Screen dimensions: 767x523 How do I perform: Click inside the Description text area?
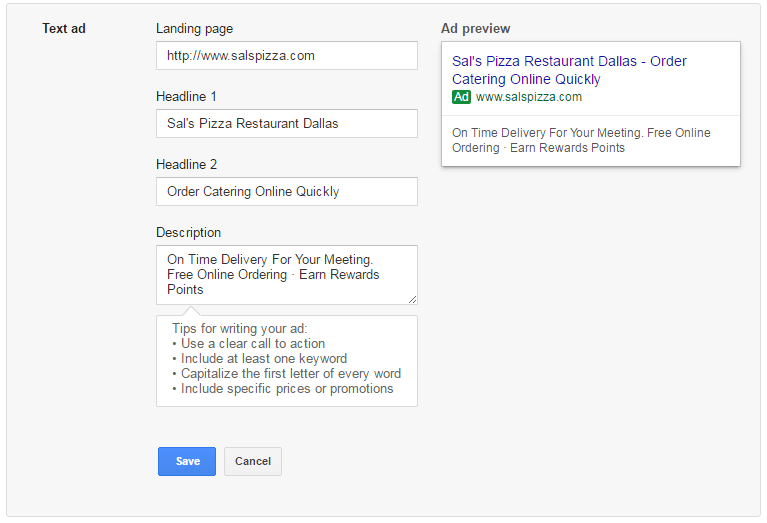(x=287, y=275)
